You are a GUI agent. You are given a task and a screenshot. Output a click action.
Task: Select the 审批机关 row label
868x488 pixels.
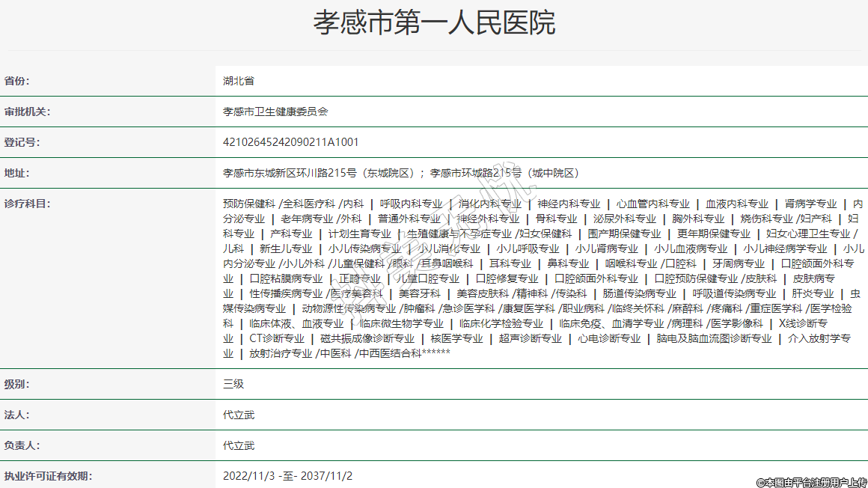[27, 112]
